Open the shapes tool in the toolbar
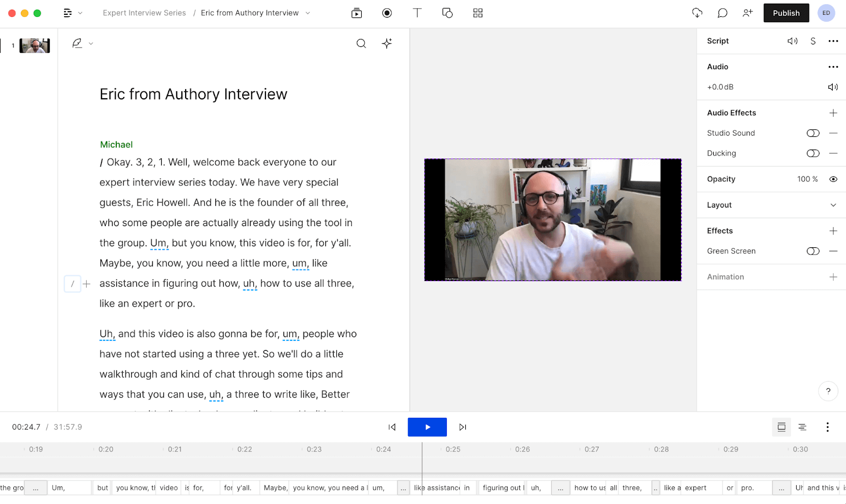 [x=447, y=13]
